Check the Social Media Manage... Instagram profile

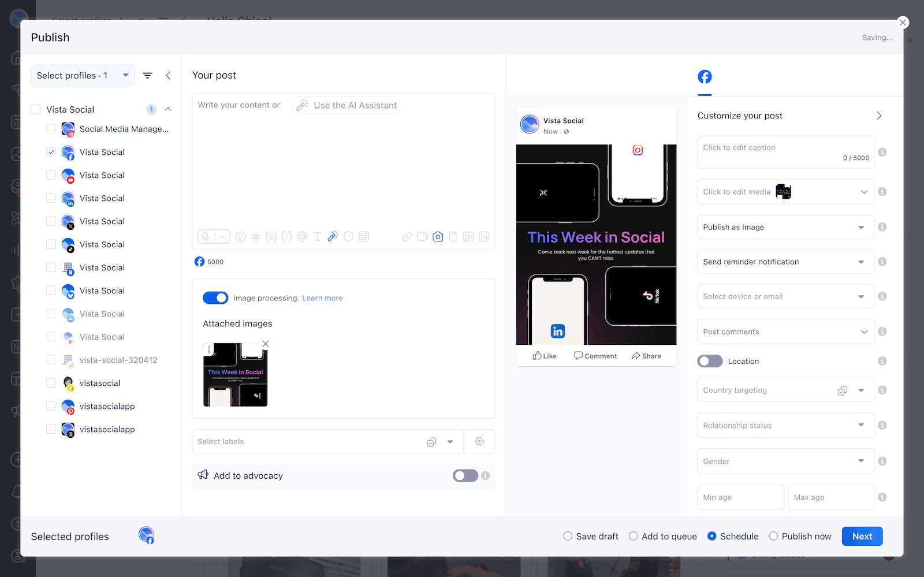51,129
